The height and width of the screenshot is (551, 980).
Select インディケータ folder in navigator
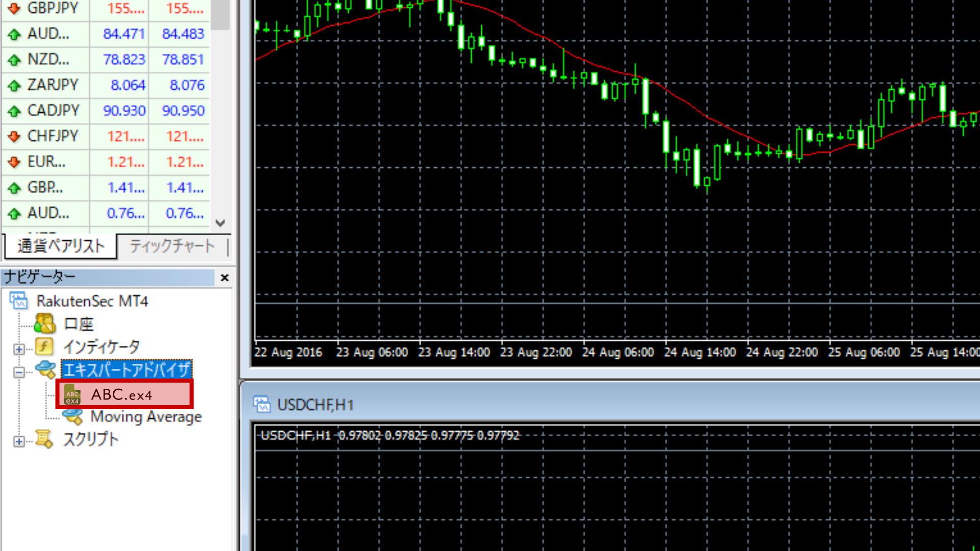click(101, 347)
